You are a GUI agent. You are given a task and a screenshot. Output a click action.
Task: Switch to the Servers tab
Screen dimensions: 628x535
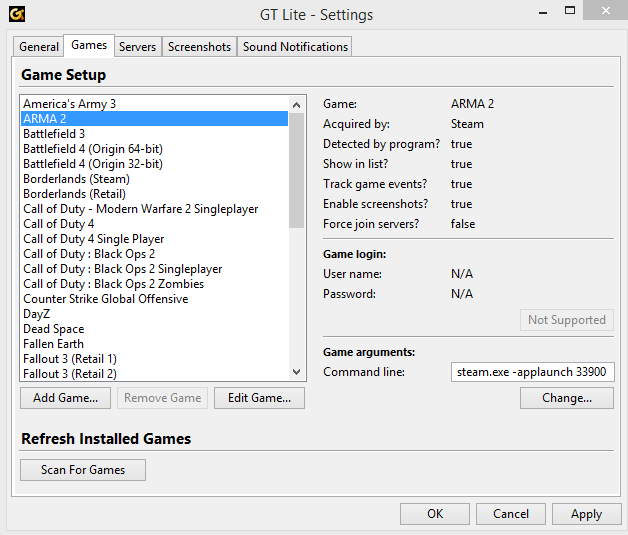(137, 47)
